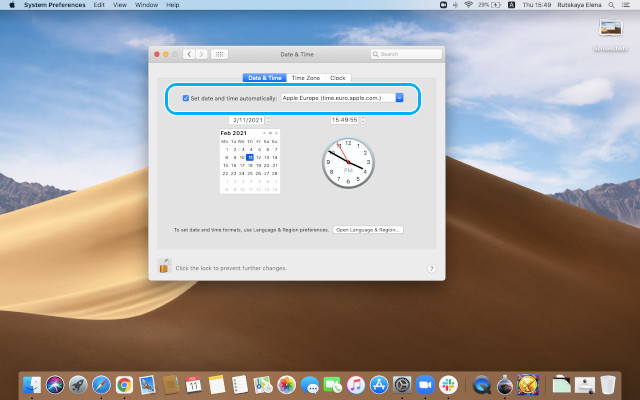The height and width of the screenshot is (400, 640).
Task: Launch Google Chrome from the Dock
Action: (x=124, y=385)
